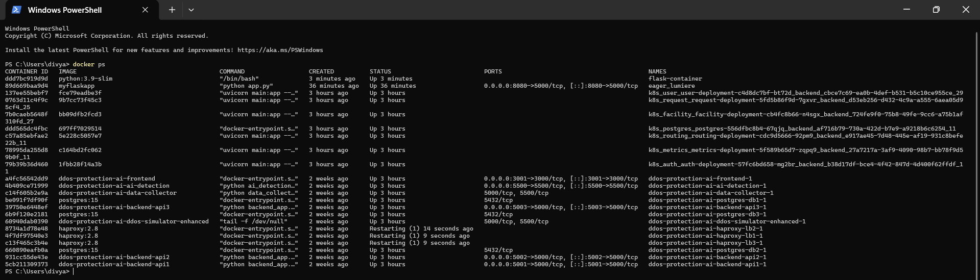Screen dimensions: 980x280
Task: Click the PowerShell icon in the tab
Action: 16,10
